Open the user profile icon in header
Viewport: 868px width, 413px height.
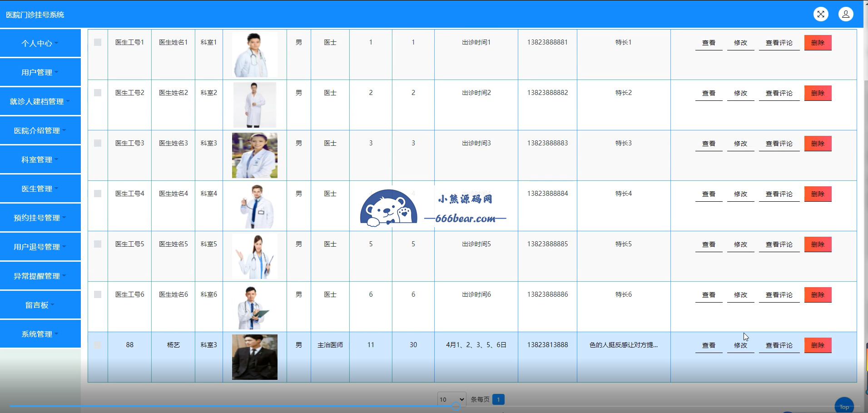coord(845,14)
